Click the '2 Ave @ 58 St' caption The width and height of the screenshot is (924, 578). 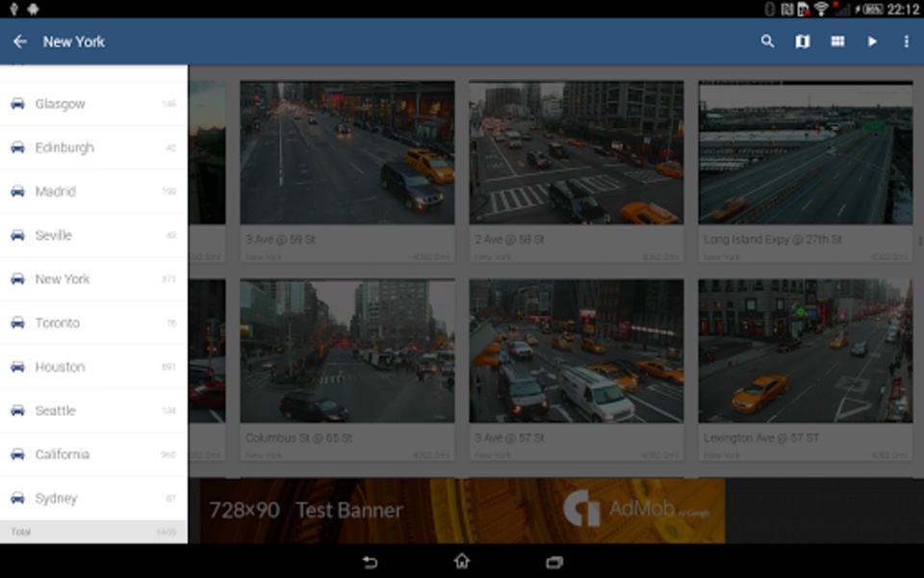pos(510,240)
